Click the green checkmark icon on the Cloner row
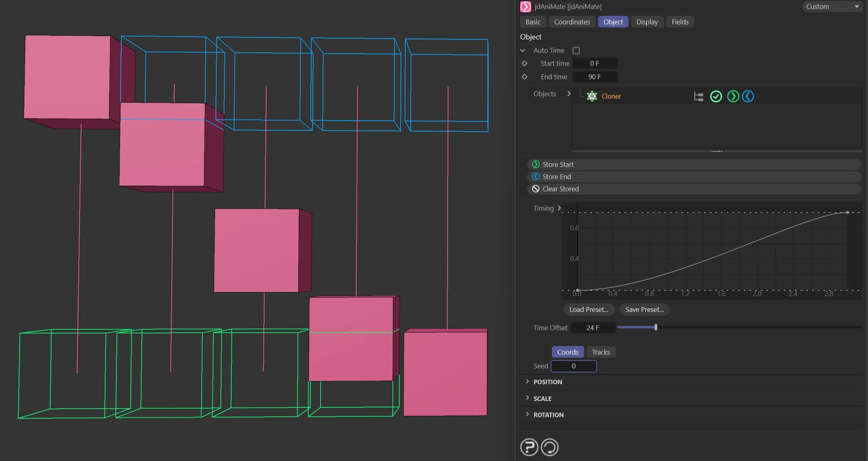The height and width of the screenshot is (461, 868). (716, 96)
